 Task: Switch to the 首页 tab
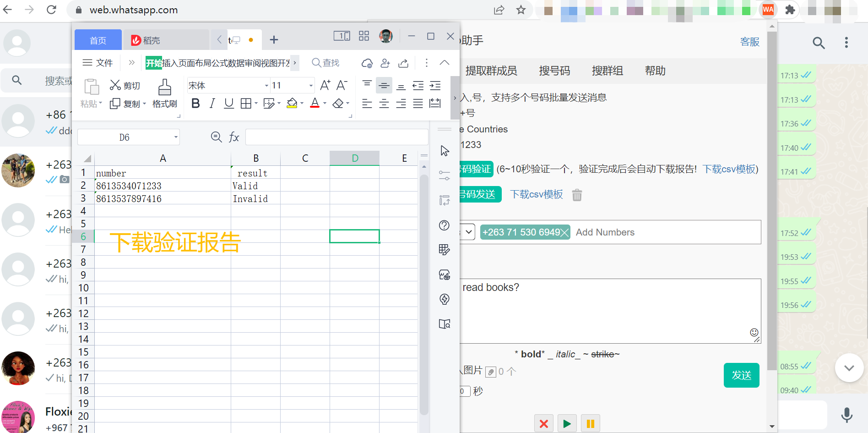point(98,40)
